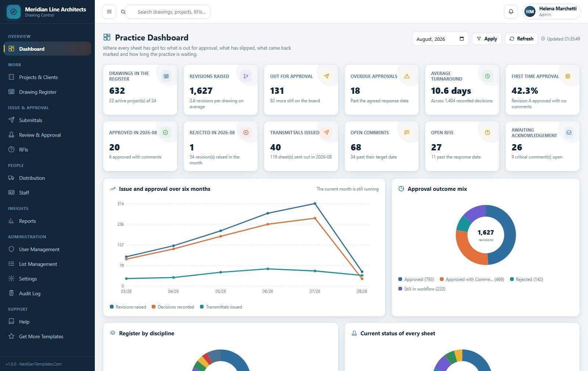Click the Approval outcome mix pie icon

coord(401,189)
